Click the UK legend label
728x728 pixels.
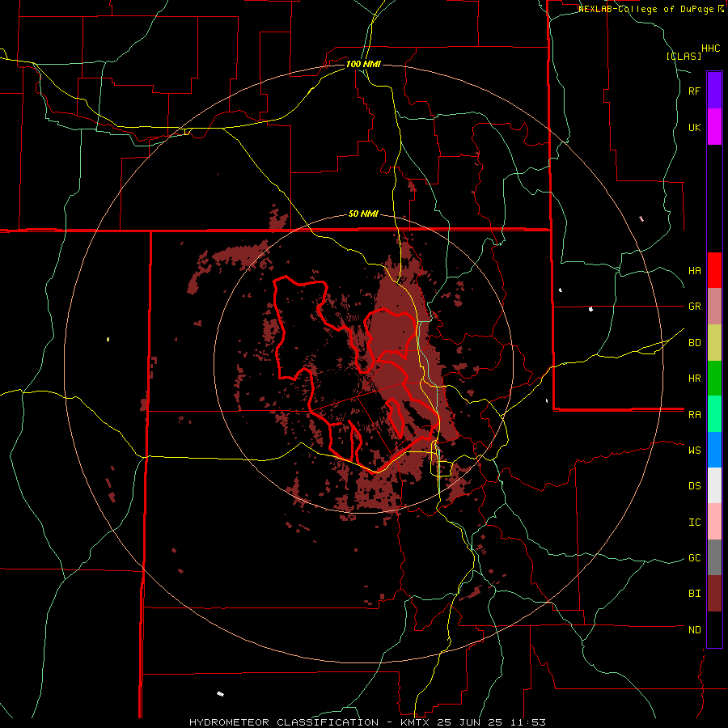pyautogui.click(x=694, y=127)
